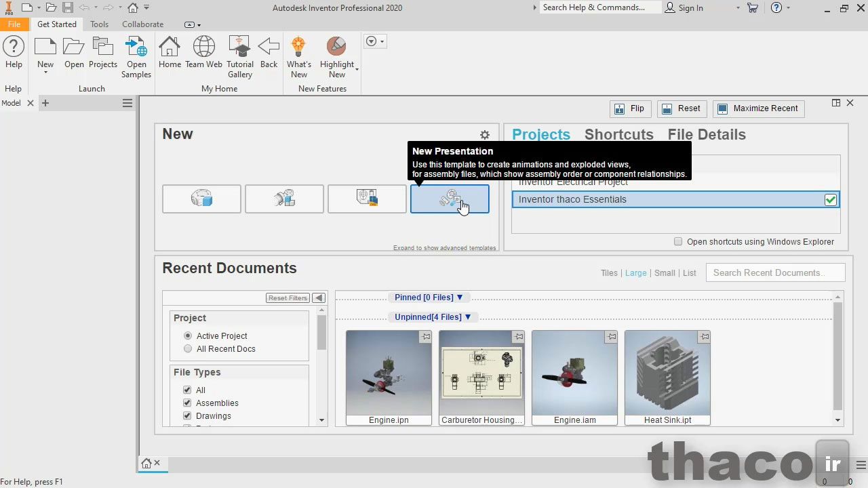This screenshot has width=868, height=488.
Task: Switch recent documents to List view
Action: [690, 273]
